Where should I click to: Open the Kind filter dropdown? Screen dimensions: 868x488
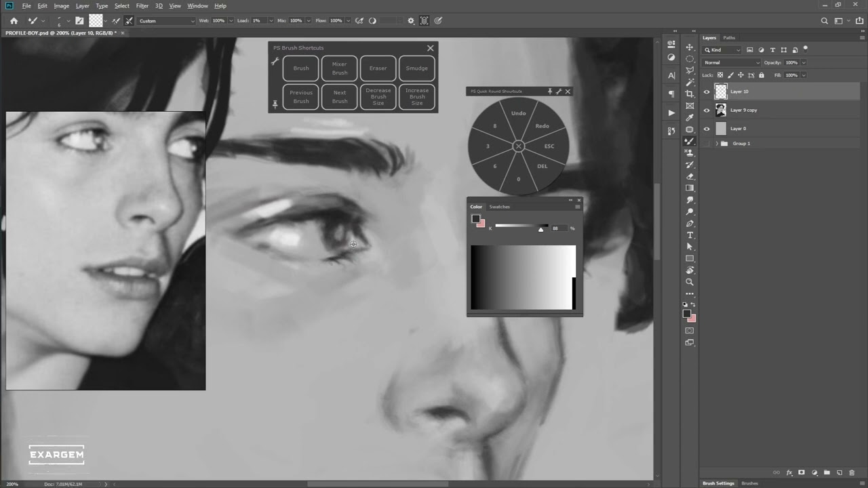click(722, 50)
